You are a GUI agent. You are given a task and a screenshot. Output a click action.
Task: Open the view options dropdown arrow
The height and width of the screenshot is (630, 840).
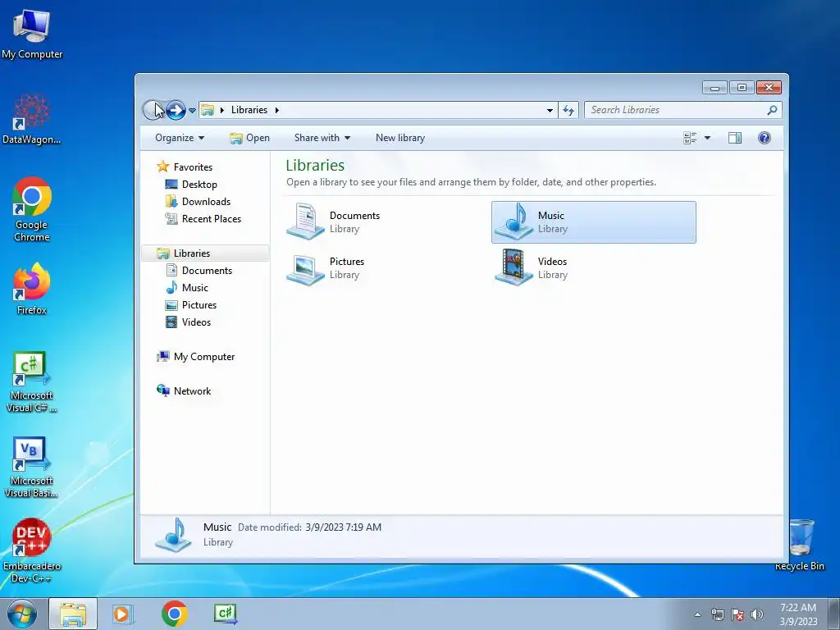point(707,138)
